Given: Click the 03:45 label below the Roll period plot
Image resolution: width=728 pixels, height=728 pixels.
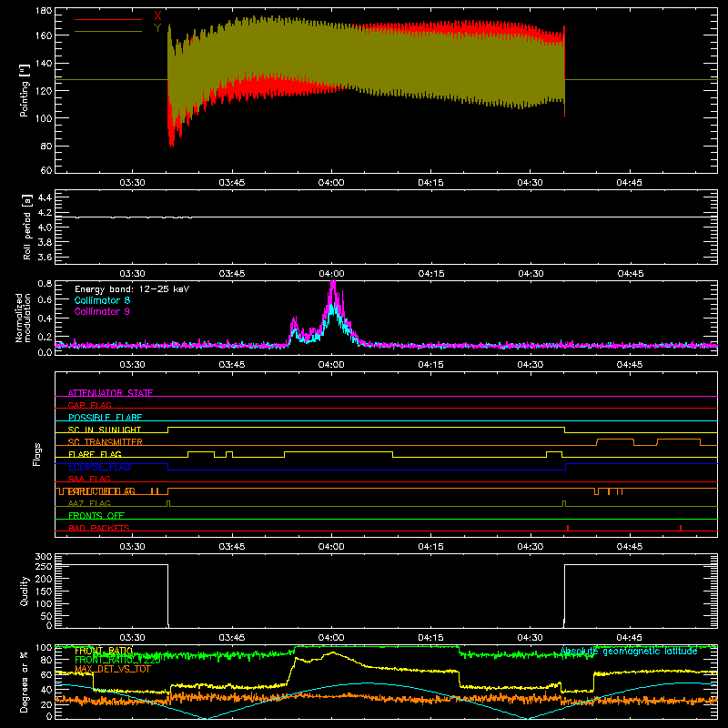Looking at the screenshot, I should (232, 274).
